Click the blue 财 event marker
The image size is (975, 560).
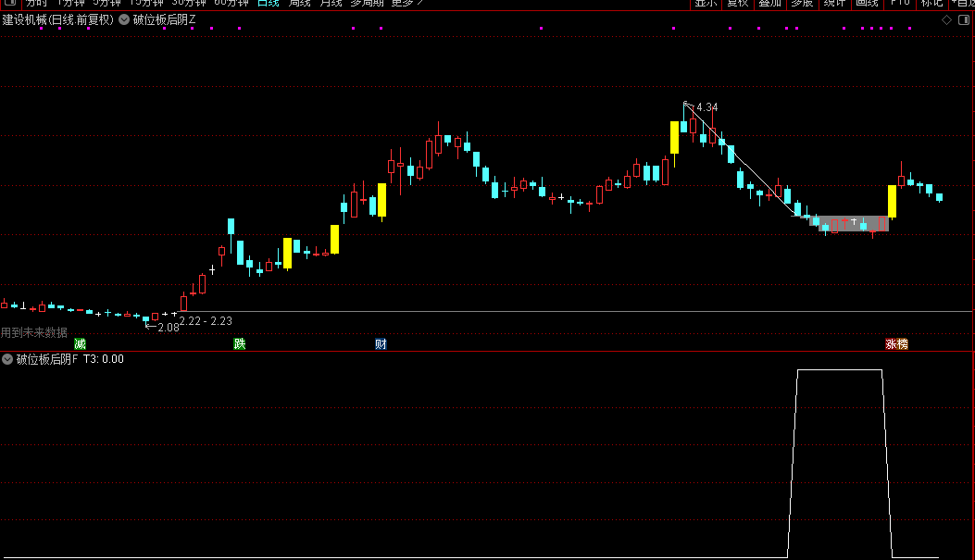(381, 343)
